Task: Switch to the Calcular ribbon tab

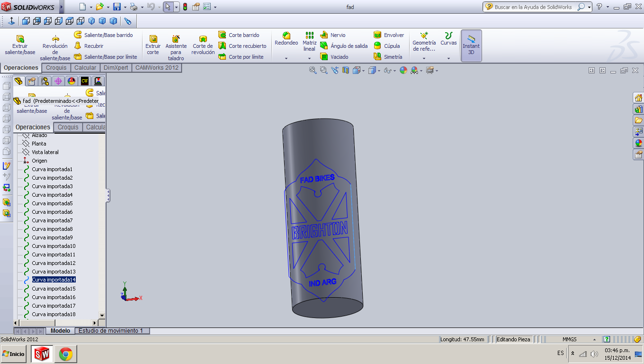Action: click(x=85, y=68)
